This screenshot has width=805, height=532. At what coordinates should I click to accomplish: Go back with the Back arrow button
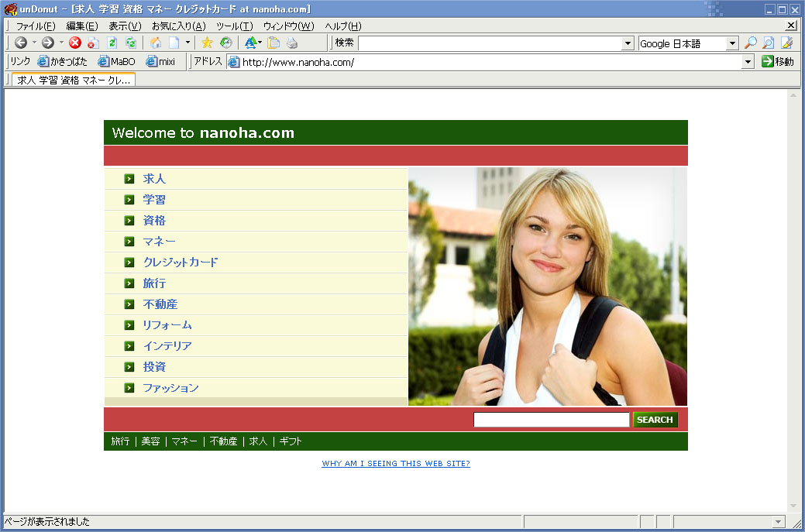21,43
